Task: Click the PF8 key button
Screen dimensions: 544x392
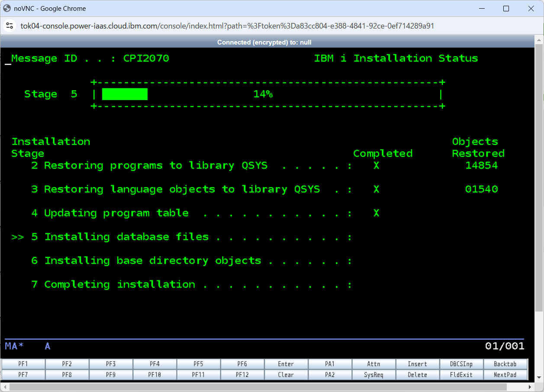Action: [67, 375]
